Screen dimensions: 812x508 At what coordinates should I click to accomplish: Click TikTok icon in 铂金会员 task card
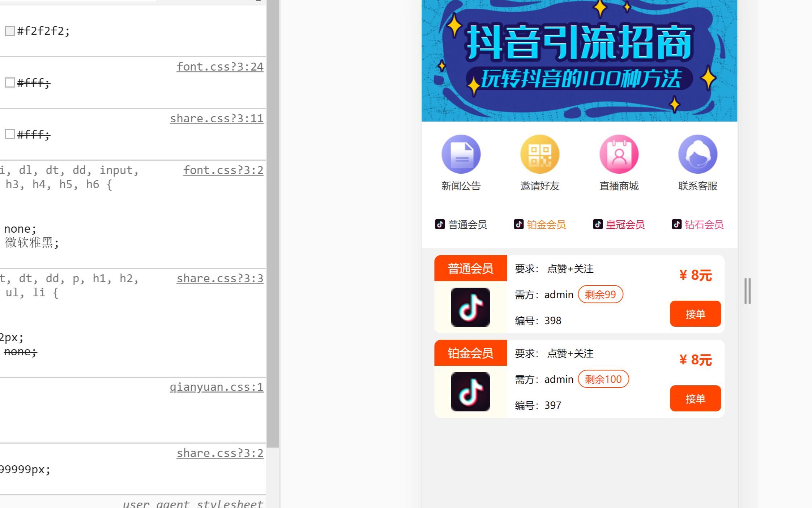[470, 392]
